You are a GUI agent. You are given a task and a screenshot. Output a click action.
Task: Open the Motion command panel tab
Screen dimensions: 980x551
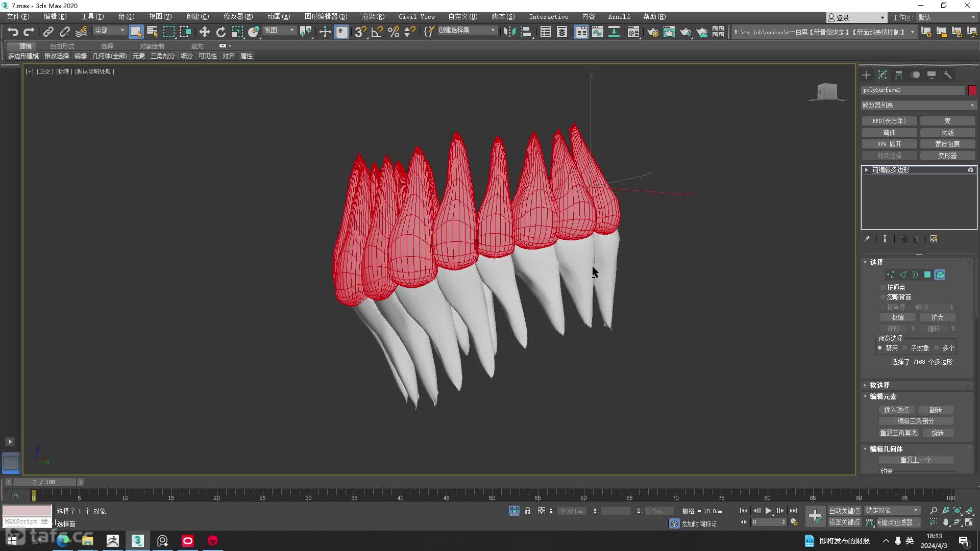point(915,75)
